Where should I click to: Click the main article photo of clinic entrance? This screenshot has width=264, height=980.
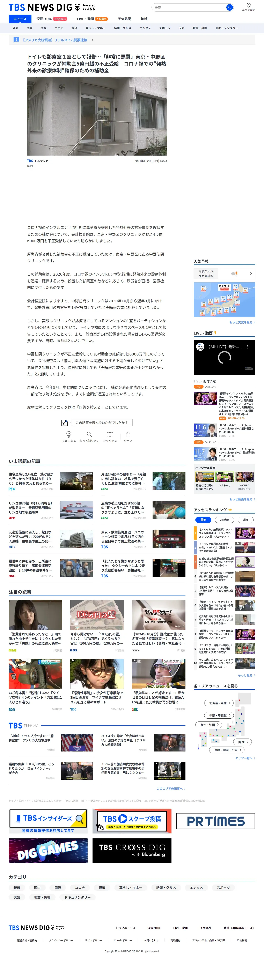click(97, 117)
